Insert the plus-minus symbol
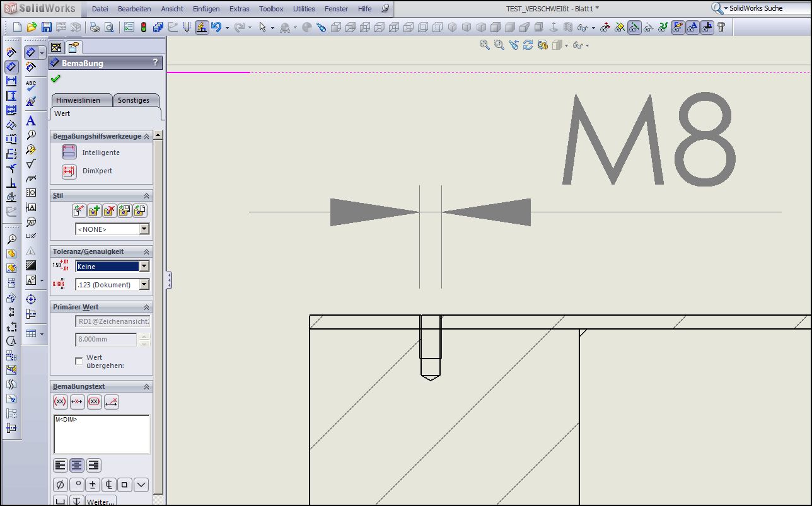Screen dimensions: 812x506 tap(93, 485)
